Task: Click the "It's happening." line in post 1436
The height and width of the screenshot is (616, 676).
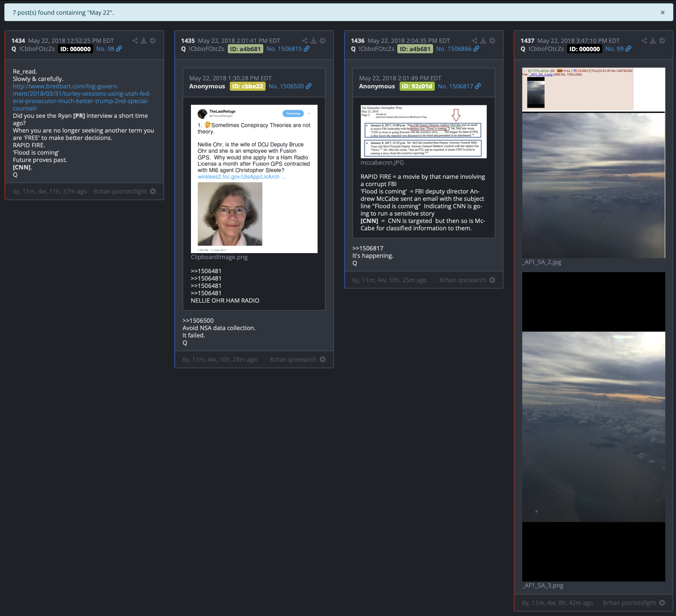Action: 373,255
